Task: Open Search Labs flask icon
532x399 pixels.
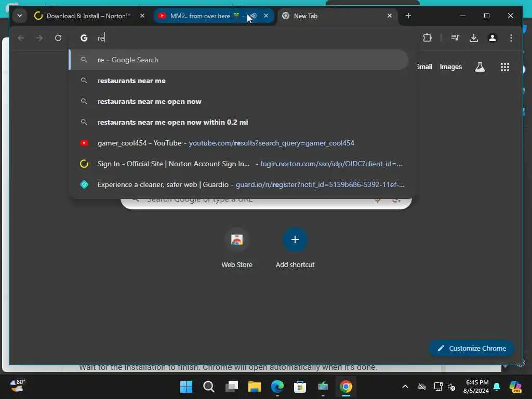Action: [480, 67]
